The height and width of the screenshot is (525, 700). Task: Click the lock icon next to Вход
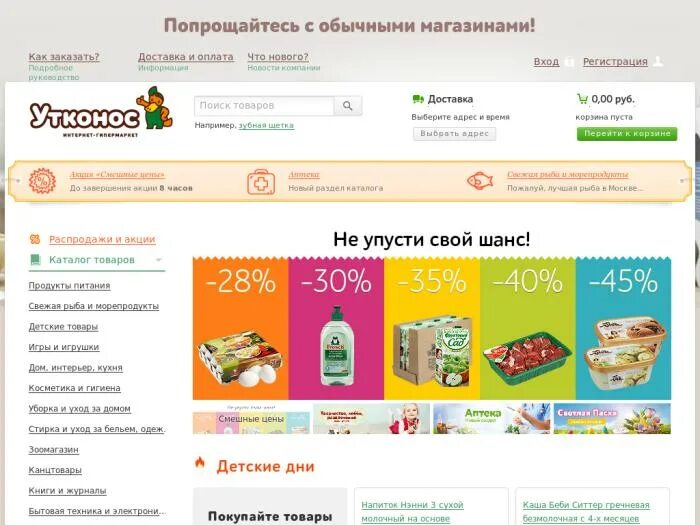[569, 62]
